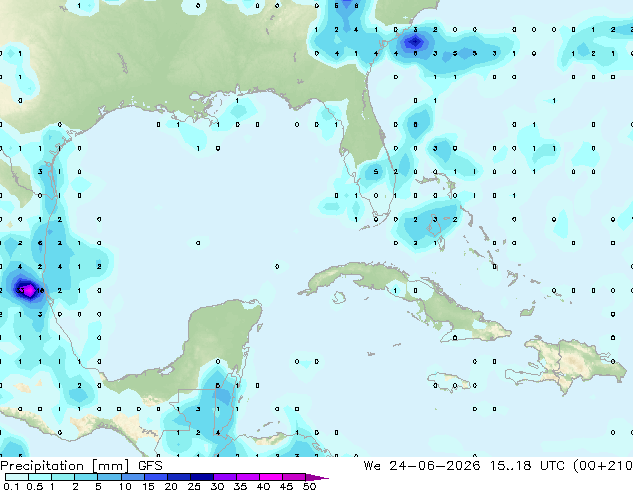Image resolution: width=634 pixels, height=490 pixels.
Task: Select the 2–5 mm legend color swatch
Action: tap(86, 477)
